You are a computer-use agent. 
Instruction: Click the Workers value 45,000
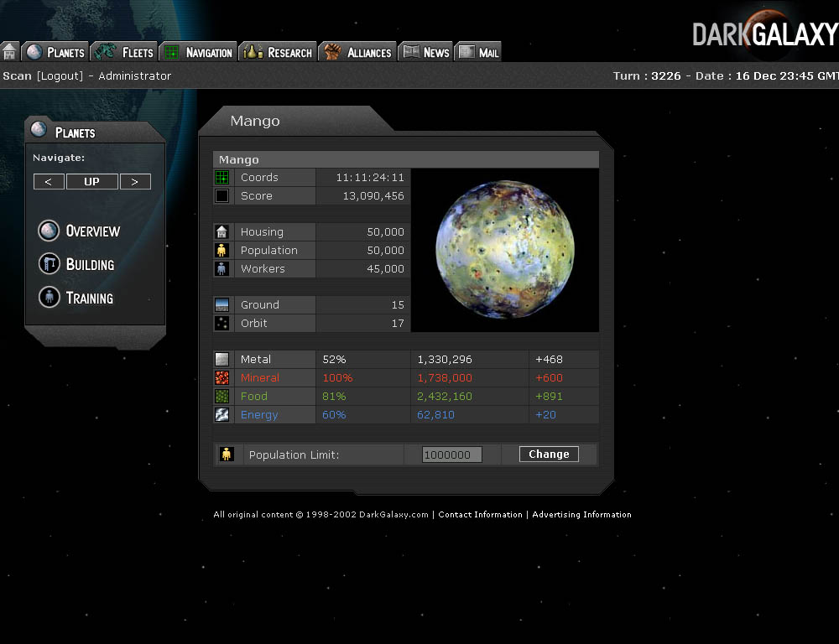385,269
